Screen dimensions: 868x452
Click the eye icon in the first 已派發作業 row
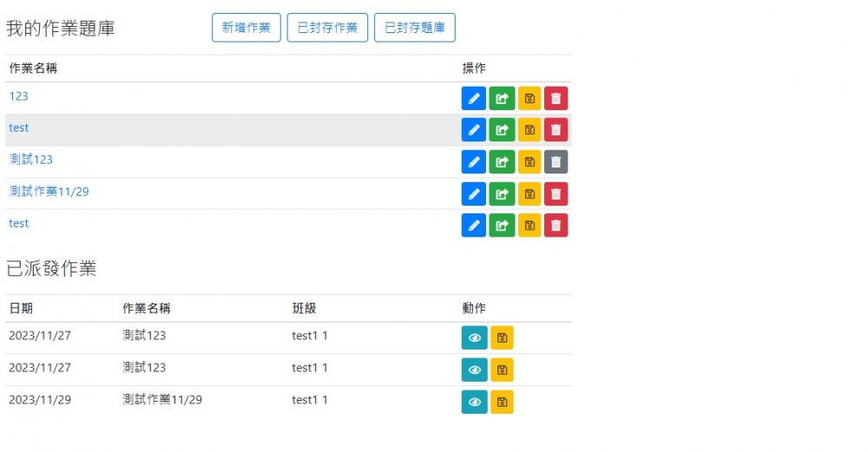(474, 338)
